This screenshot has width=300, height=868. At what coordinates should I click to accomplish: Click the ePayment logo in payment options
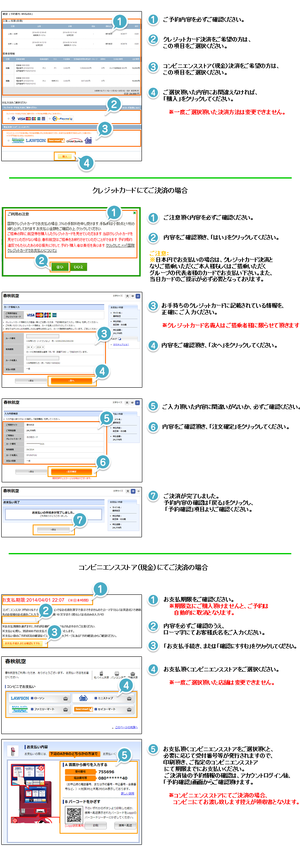[x=62, y=119]
